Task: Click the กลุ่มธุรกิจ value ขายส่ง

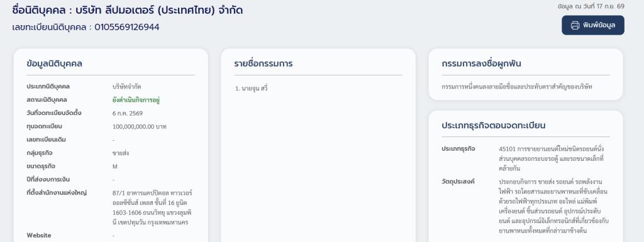Action: (120, 153)
